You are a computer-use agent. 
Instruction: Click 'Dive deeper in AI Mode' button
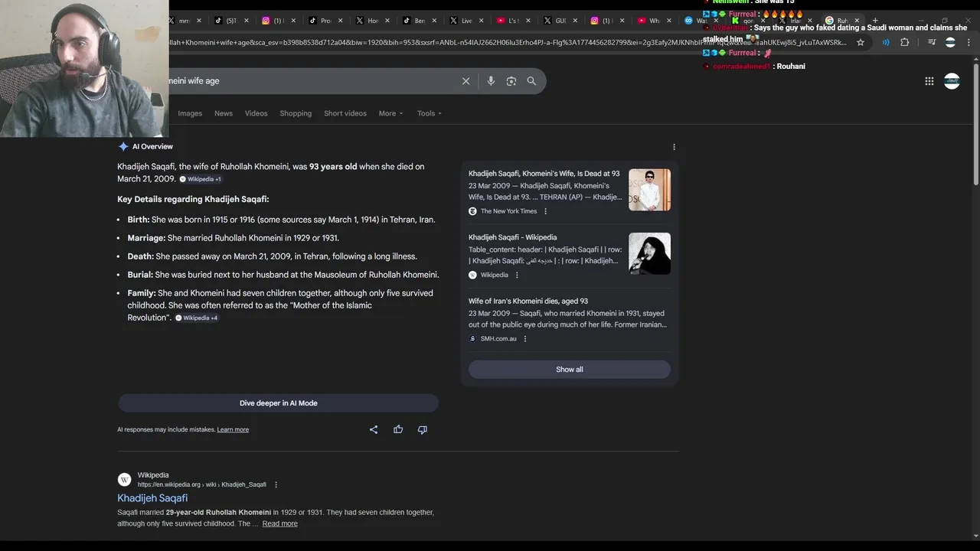(278, 403)
